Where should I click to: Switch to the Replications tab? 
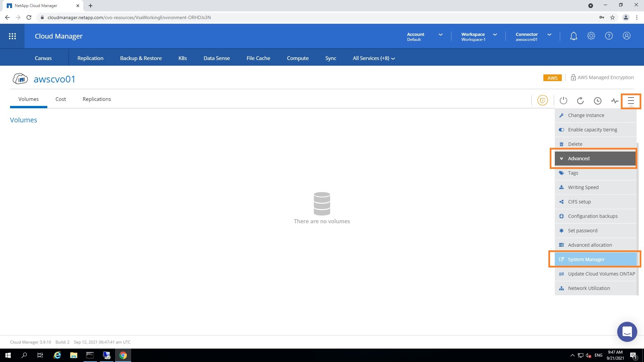97,99
